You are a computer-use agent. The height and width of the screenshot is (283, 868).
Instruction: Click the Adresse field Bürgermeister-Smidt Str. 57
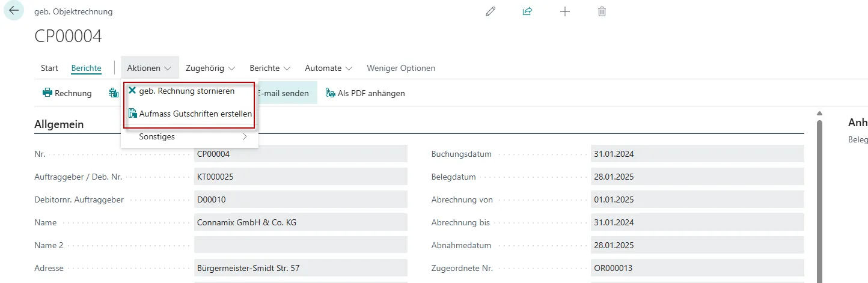(x=301, y=268)
